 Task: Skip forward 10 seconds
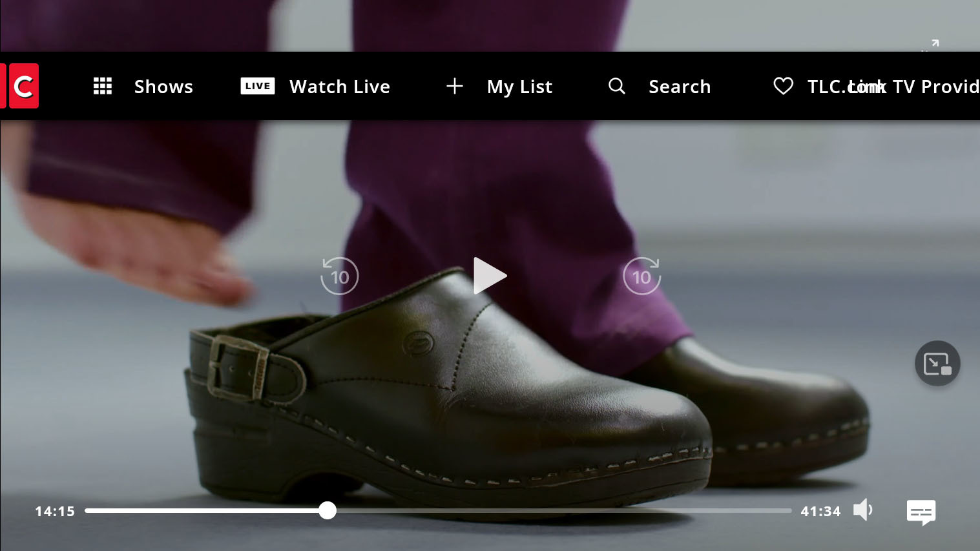pyautogui.click(x=641, y=276)
